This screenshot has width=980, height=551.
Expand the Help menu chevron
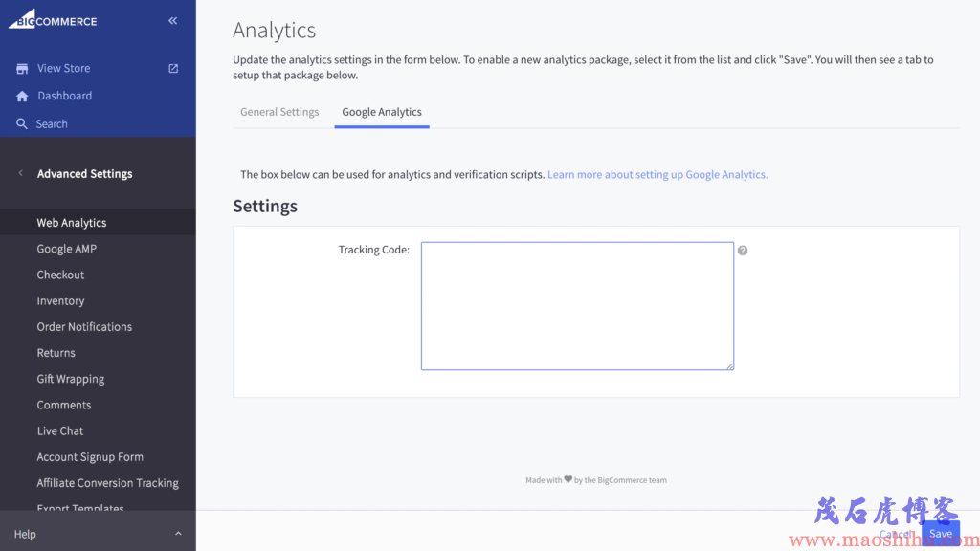click(178, 534)
